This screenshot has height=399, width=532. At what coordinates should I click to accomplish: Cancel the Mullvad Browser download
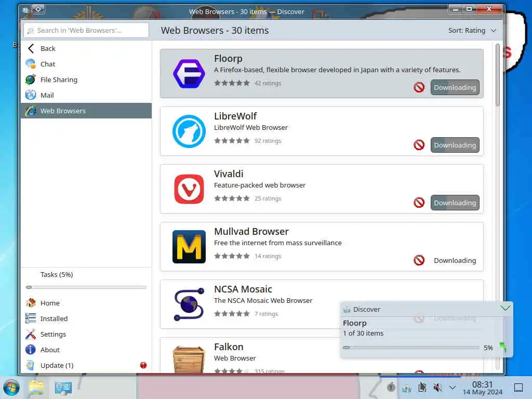tap(419, 261)
